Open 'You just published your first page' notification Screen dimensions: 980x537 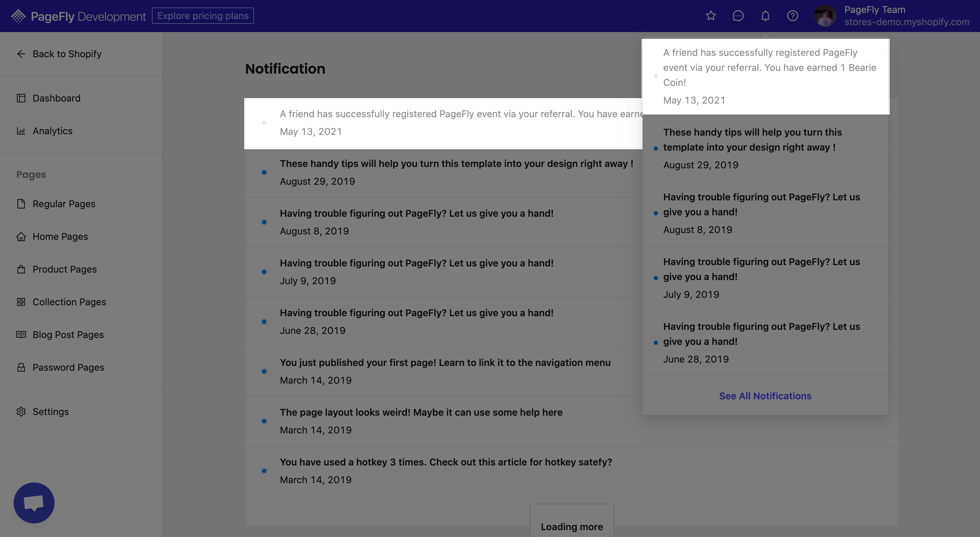click(x=444, y=371)
